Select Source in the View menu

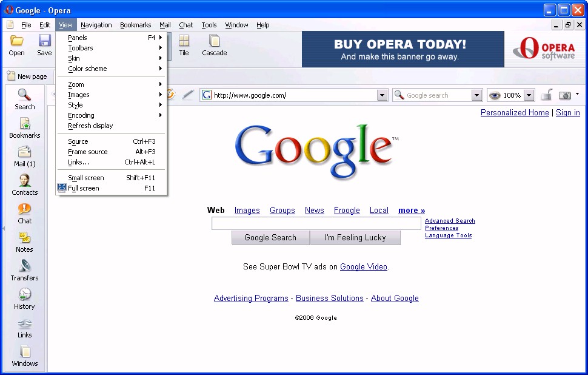(x=112, y=141)
